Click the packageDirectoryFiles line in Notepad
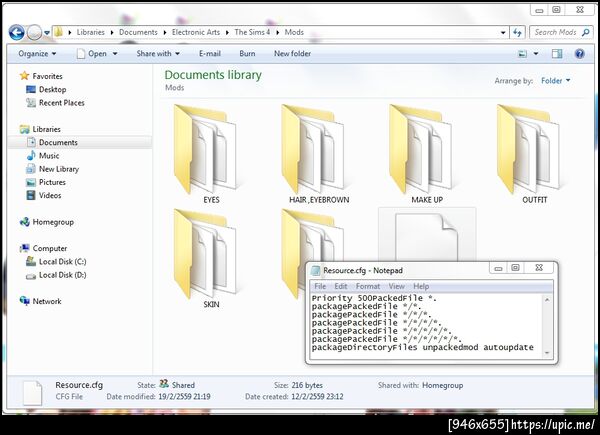600x435 pixels. coord(422,348)
